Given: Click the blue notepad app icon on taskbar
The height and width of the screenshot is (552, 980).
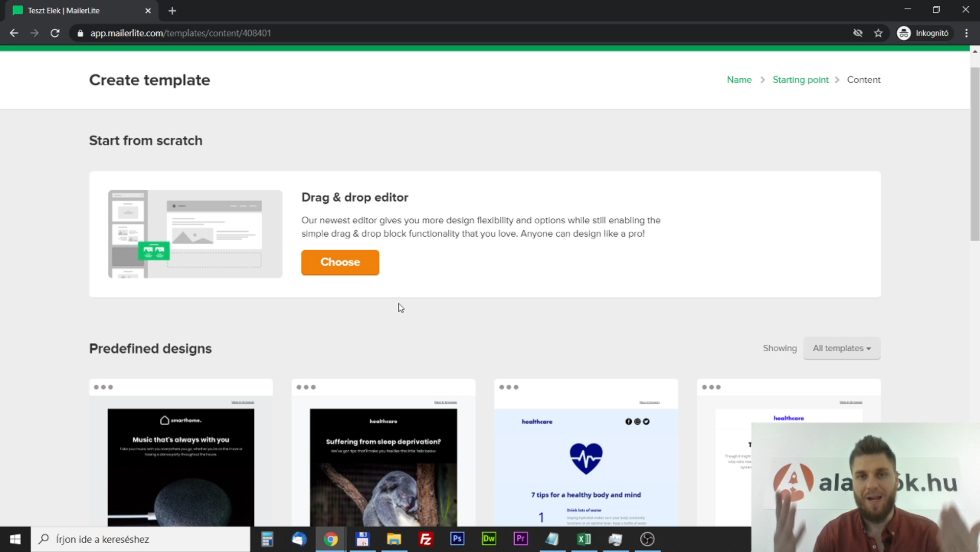Looking at the screenshot, I should click(552, 539).
